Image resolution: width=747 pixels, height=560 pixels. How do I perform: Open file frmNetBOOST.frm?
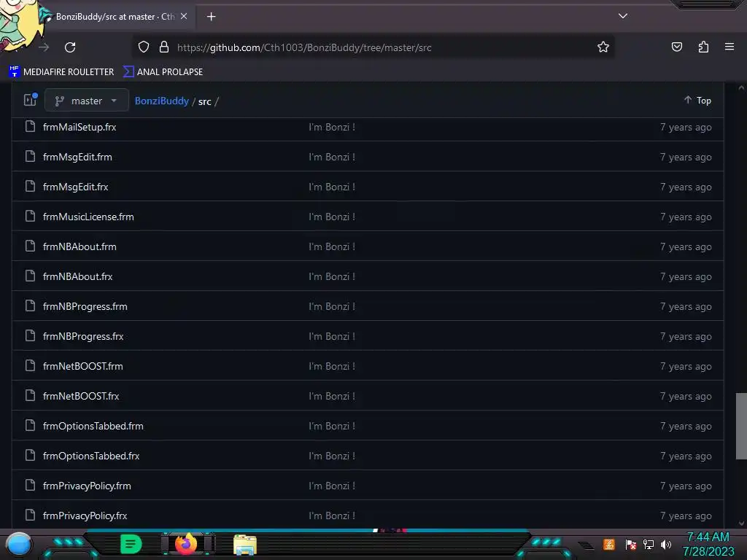tap(83, 366)
